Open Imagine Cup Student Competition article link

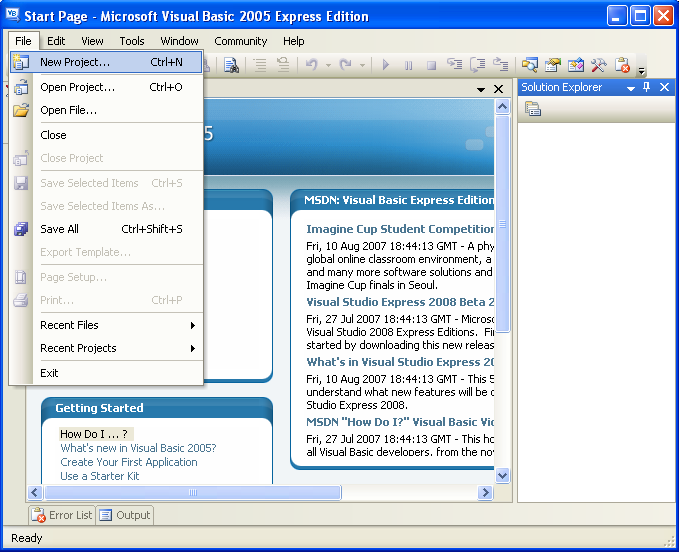(x=400, y=229)
